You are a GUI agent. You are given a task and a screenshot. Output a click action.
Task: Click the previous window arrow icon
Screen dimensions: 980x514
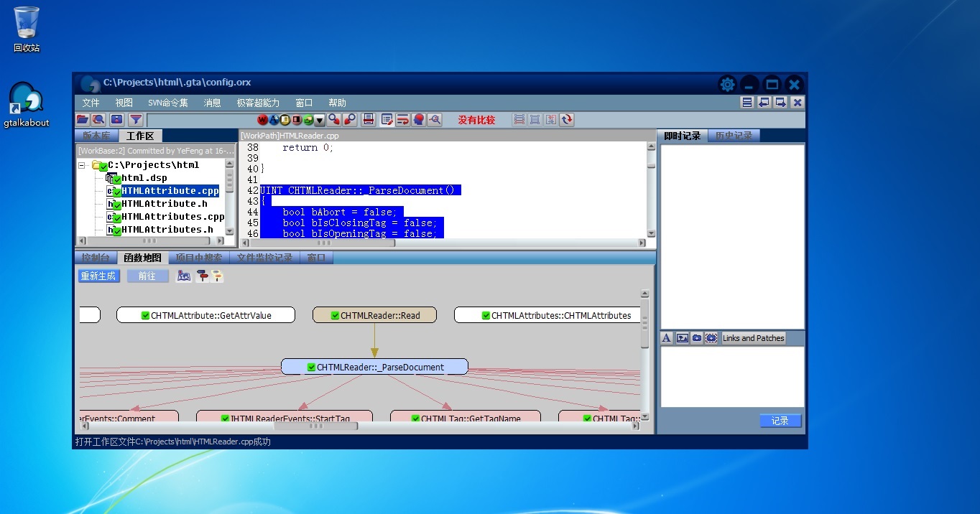764,103
